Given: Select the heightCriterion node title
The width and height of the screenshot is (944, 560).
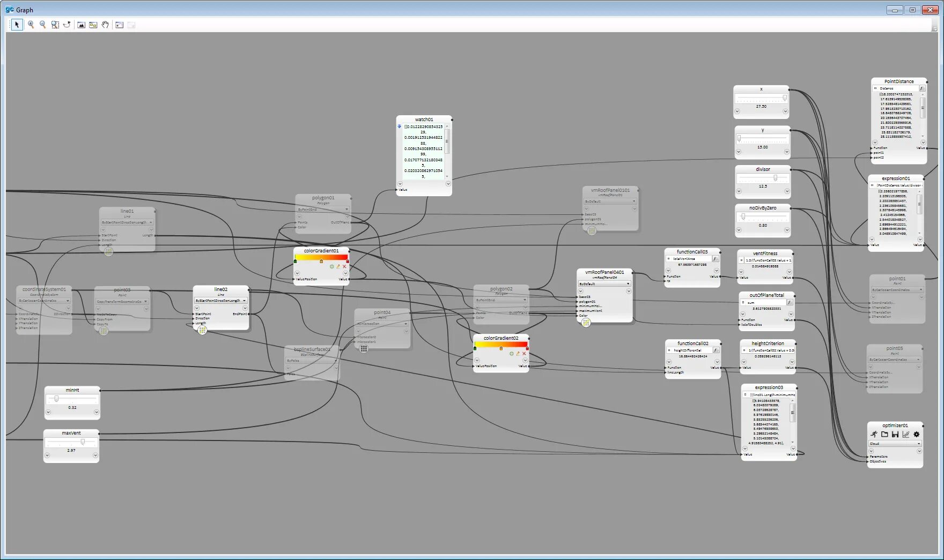Looking at the screenshot, I should (x=768, y=344).
